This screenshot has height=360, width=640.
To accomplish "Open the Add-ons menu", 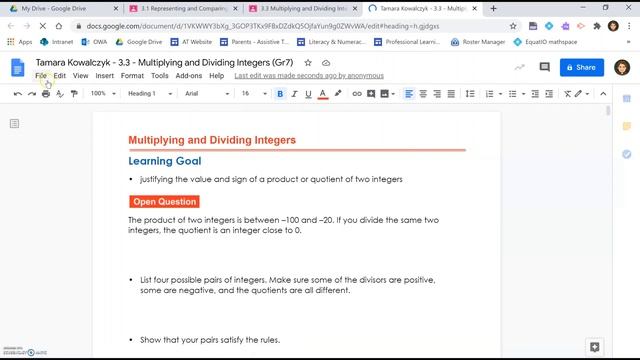I will pyautogui.click(x=189, y=76).
